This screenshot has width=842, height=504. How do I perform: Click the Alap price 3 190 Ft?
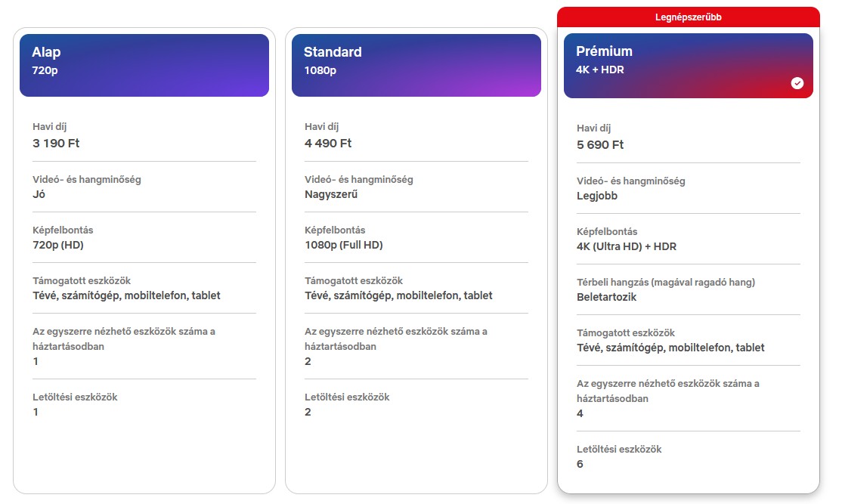pos(56,144)
